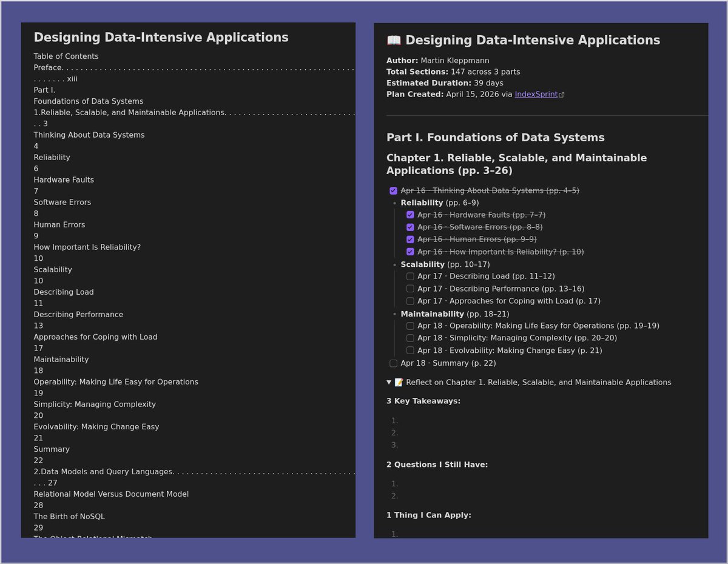Check the Describing Performance checkbox
This screenshot has height=564, width=728.
[410, 289]
